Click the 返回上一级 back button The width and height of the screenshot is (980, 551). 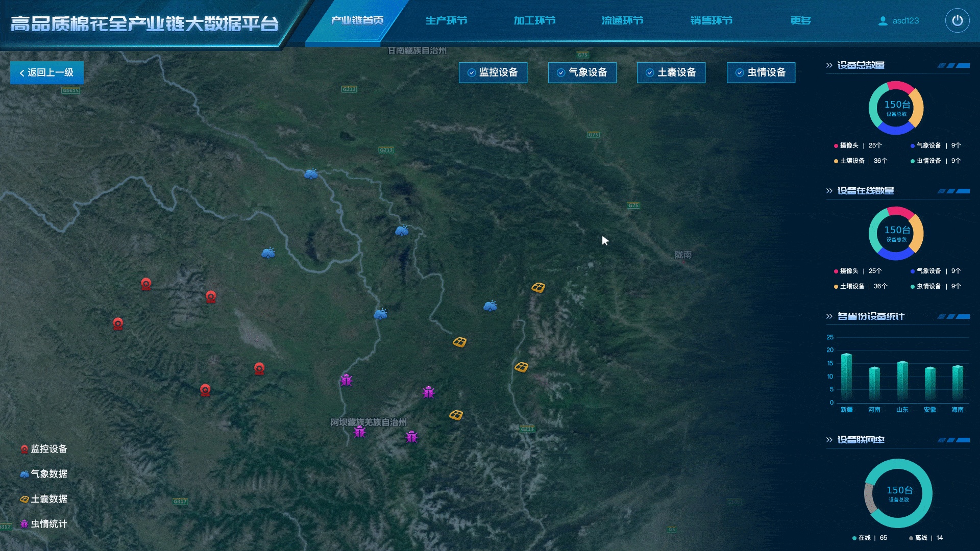pos(47,72)
